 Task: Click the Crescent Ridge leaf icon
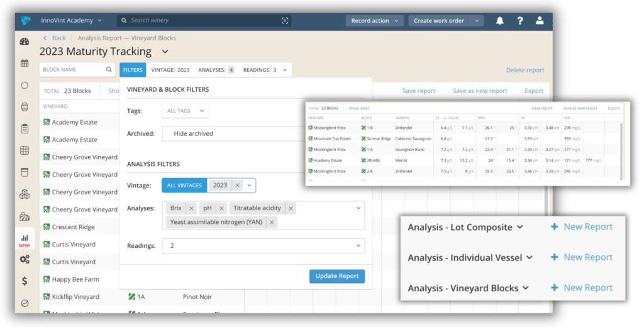point(47,227)
